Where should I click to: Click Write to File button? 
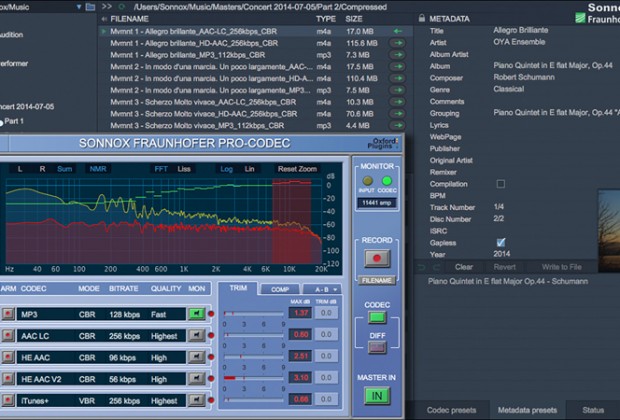tap(561, 267)
